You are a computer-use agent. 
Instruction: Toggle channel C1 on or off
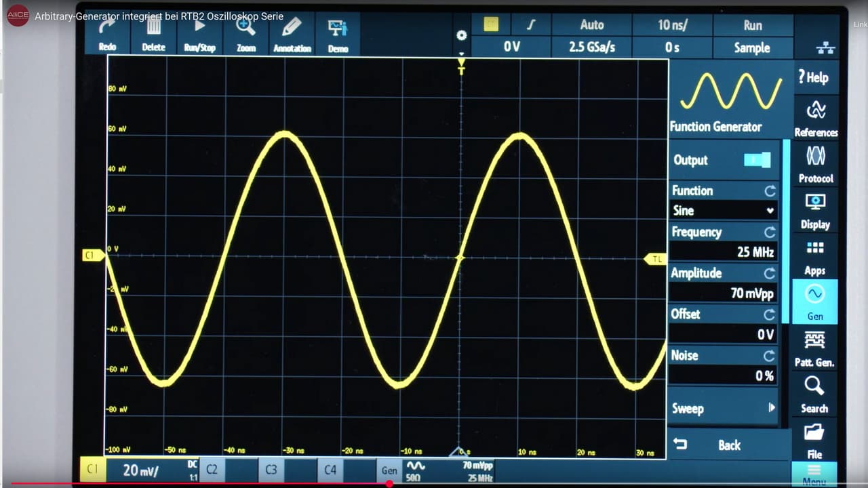coord(92,469)
